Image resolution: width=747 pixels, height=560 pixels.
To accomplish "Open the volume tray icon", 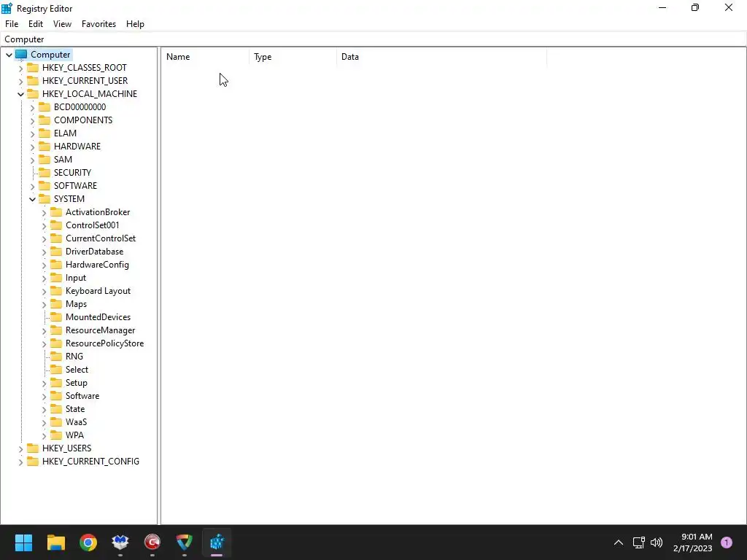I will (x=657, y=542).
